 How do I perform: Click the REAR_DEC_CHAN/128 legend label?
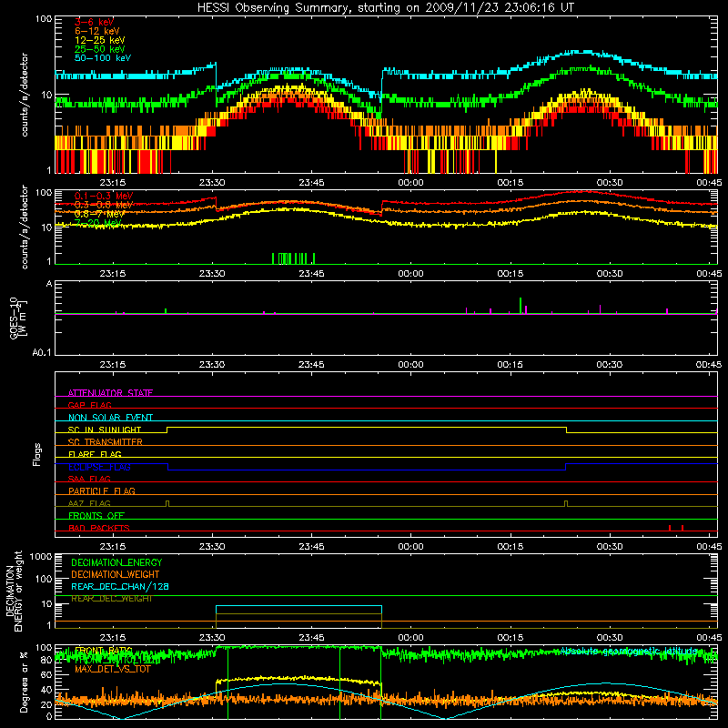tap(120, 586)
